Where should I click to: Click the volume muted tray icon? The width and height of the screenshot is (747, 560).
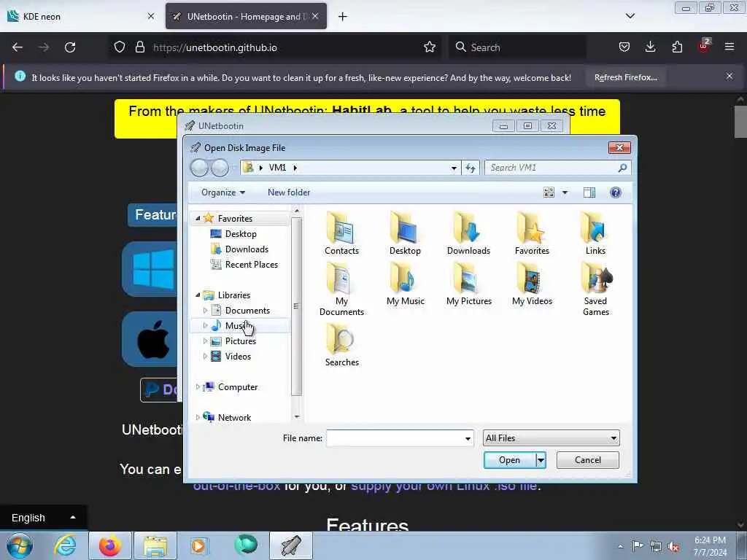coord(673,547)
